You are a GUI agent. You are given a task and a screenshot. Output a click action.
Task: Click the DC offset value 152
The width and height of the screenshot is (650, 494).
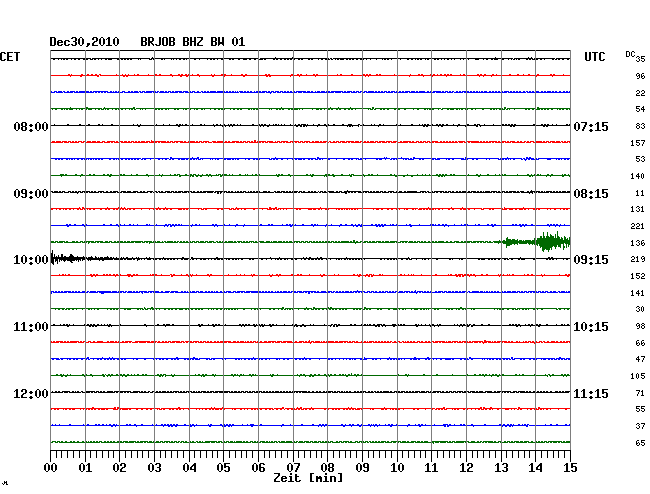coord(638,276)
